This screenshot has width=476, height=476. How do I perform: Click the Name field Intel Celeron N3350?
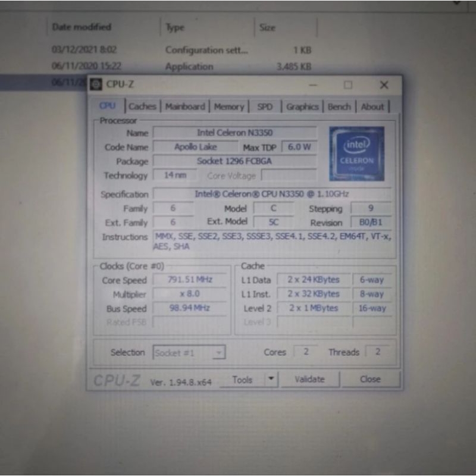tap(234, 132)
